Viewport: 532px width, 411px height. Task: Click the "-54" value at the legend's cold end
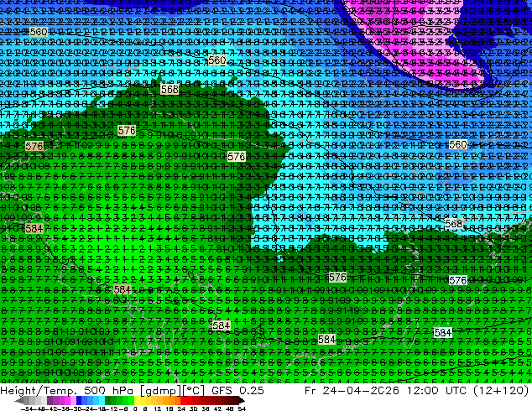click(27, 408)
